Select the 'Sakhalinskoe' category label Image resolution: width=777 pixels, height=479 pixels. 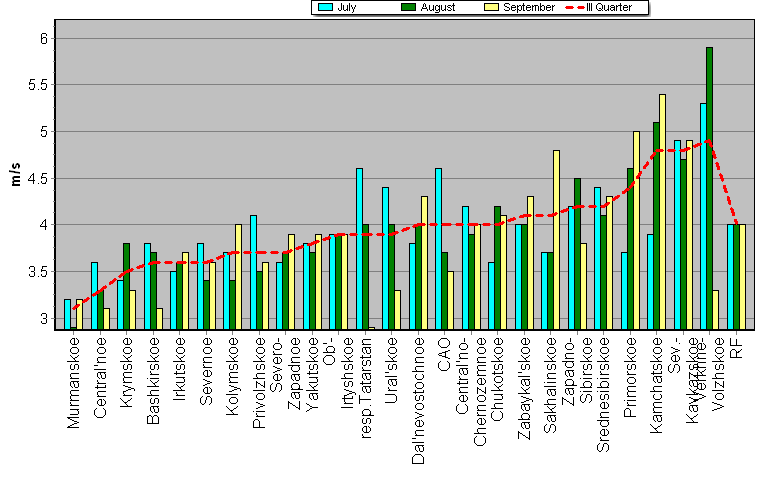pos(551,385)
